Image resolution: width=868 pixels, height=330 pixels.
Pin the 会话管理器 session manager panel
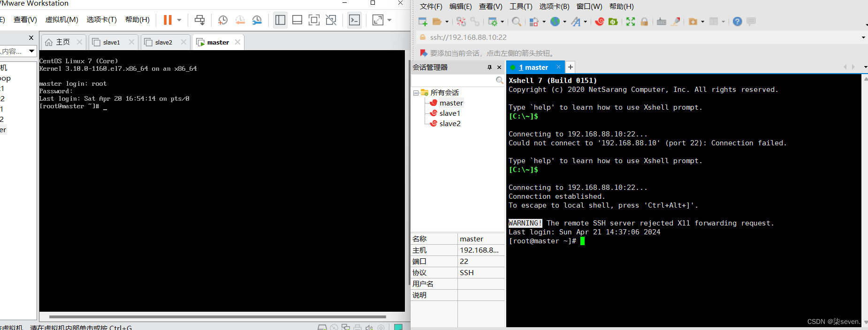point(489,67)
